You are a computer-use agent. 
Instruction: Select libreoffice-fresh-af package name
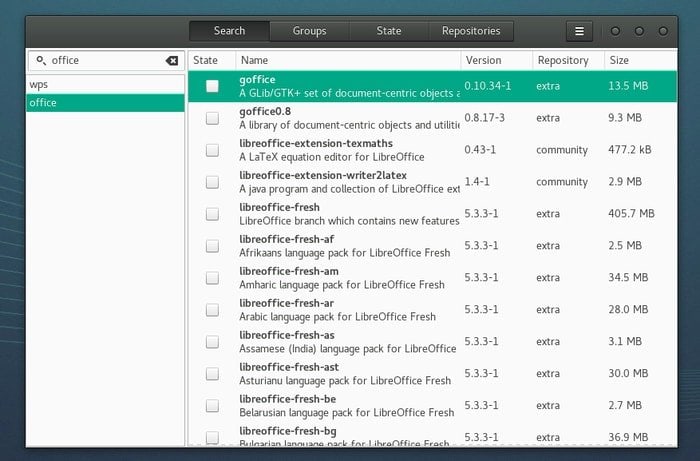point(287,239)
